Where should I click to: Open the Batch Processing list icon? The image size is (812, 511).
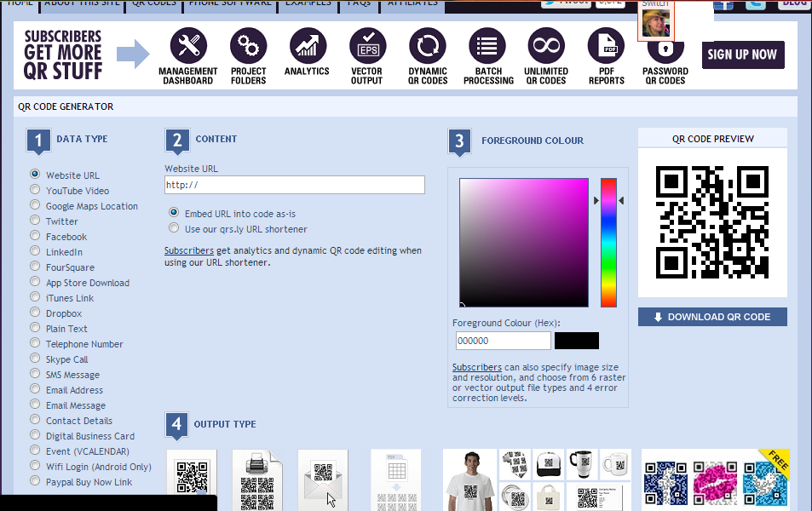pos(487,45)
